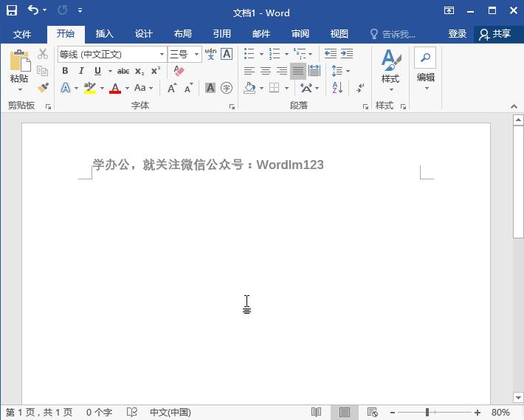The height and width of the screenshot is (420, 524).
Task: Open the highlight color dropdown arrow
Action: (102, 89)
